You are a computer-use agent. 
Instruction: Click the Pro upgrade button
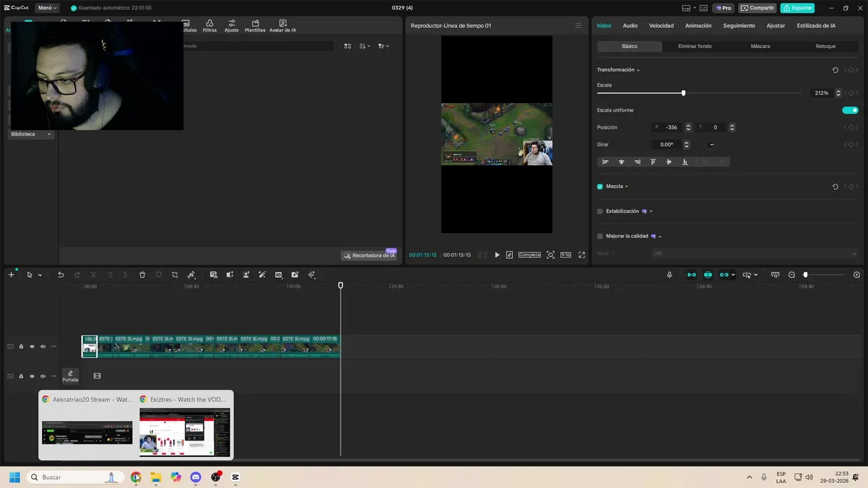[x=724, y=8]
